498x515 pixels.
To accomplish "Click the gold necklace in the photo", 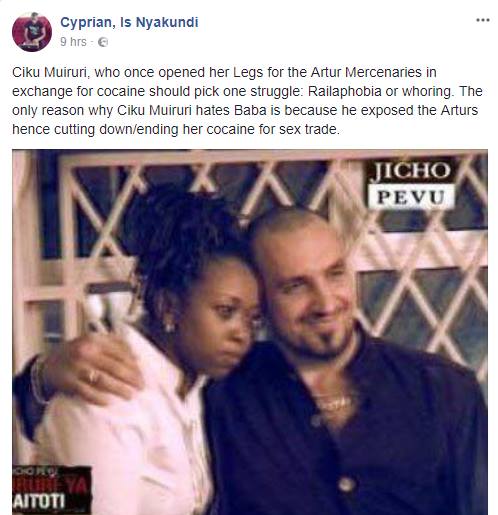I will pyautogui.click(x=333, y=403).
